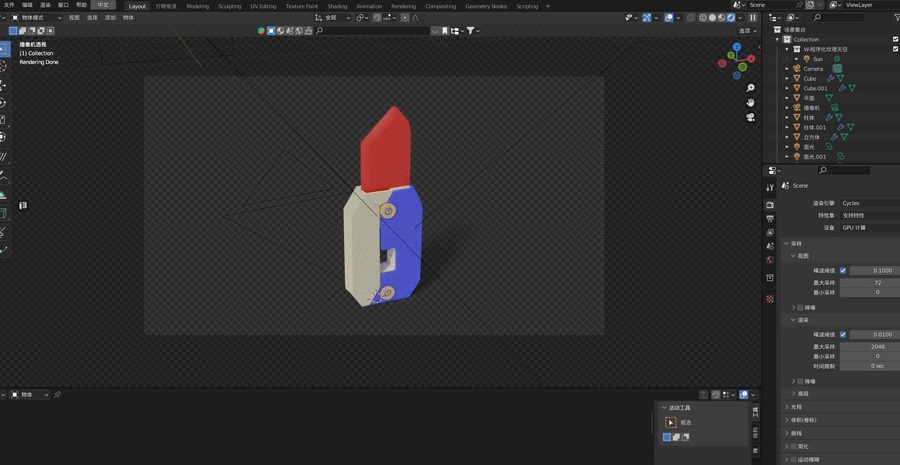Select the Add Cube tool in left toolbar
900x465 pixels.
[3, 214]
